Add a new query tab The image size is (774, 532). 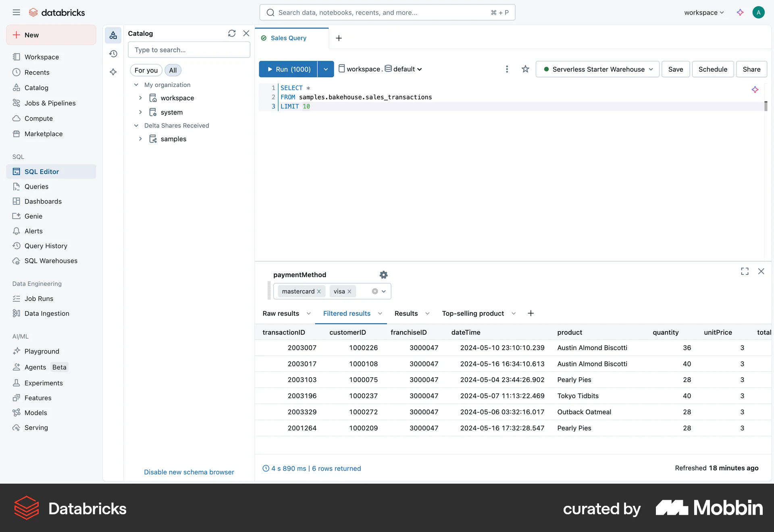click(x=339, y=38)
